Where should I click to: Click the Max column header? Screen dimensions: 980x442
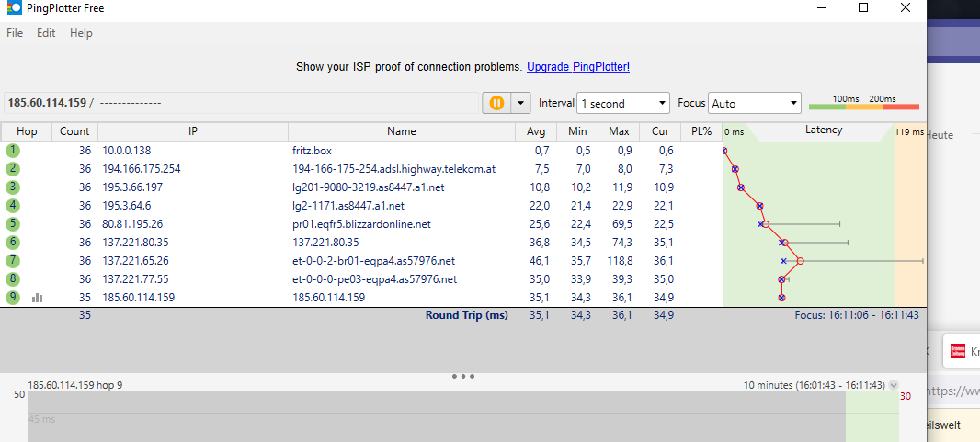619,131
